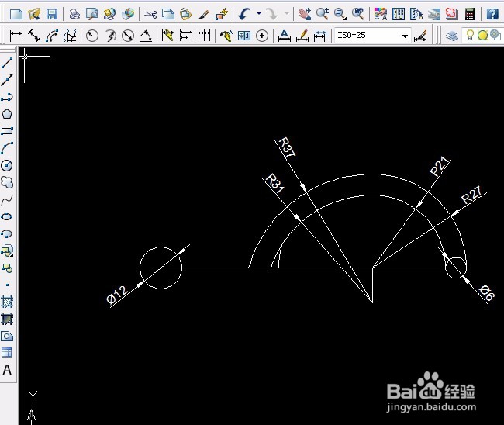
Task: Click the R27 dimension text
Action: pos(471,195)
